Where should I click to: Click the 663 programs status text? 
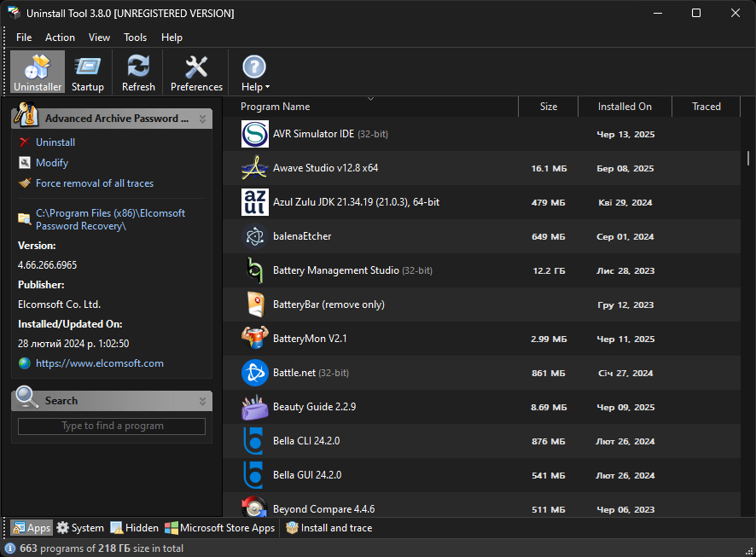[x=102, y=548]
